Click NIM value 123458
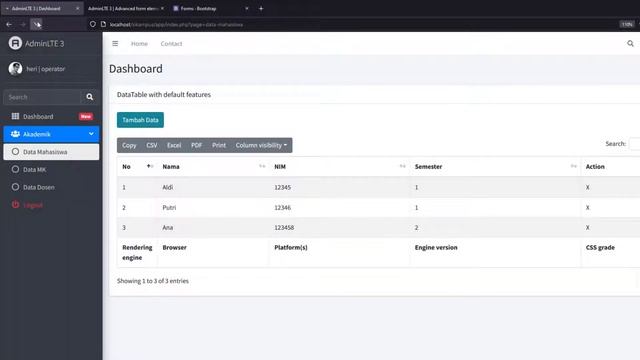 point(284,227)
